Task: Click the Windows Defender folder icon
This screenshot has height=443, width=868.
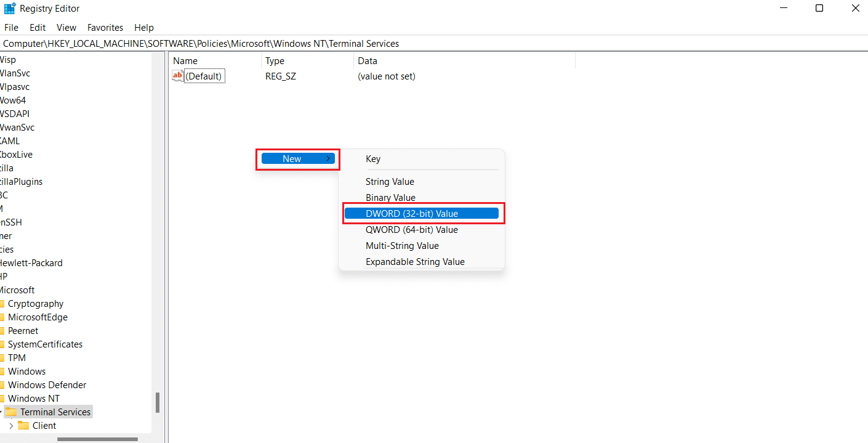Action: (x=2, y=384)
